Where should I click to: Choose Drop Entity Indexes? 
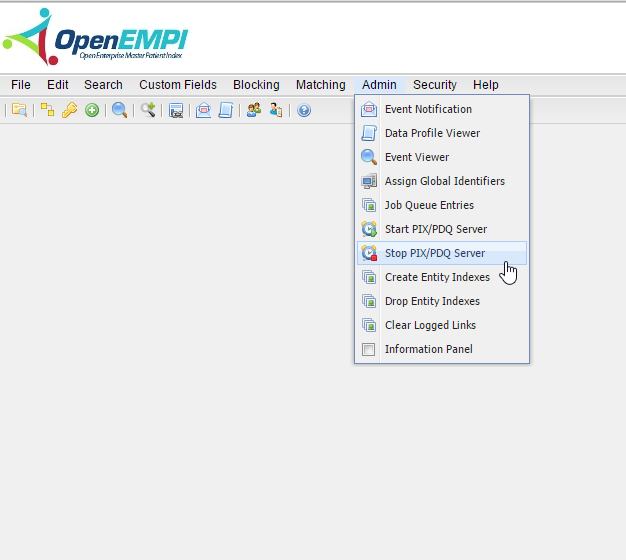442,301
